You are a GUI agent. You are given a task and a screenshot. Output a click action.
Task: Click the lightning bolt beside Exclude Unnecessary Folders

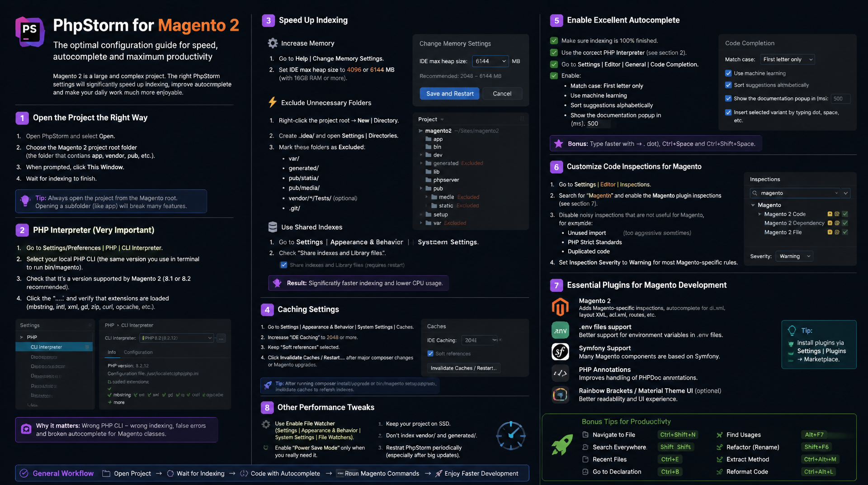click(x=273, y=102)
